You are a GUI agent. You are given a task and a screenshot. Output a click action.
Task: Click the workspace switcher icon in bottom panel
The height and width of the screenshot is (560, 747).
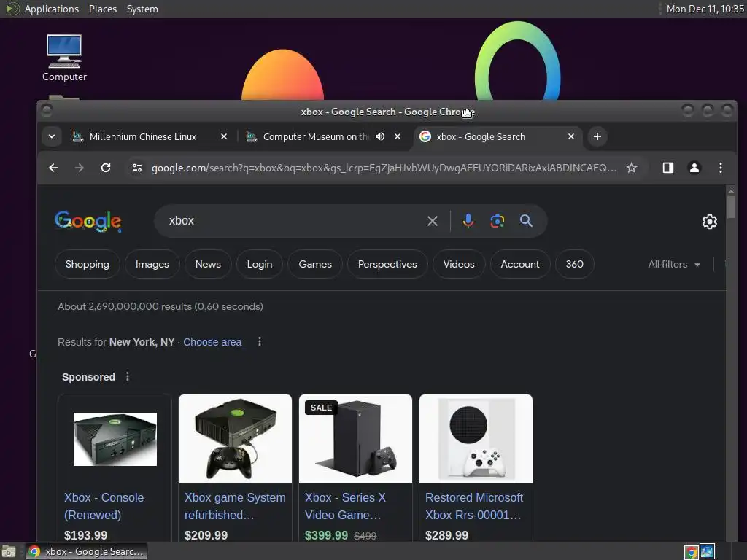click(708, 552)
